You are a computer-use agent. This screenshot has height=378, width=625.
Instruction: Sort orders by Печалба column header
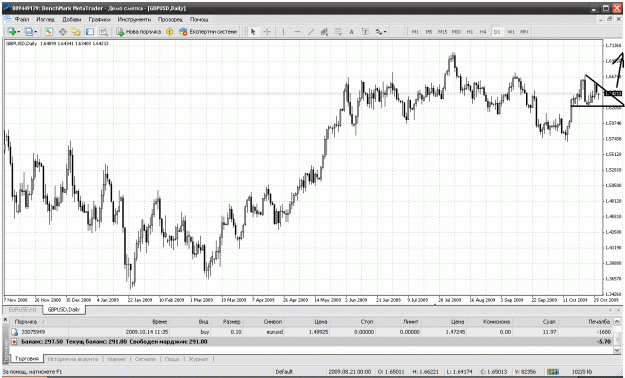(599, 321)
